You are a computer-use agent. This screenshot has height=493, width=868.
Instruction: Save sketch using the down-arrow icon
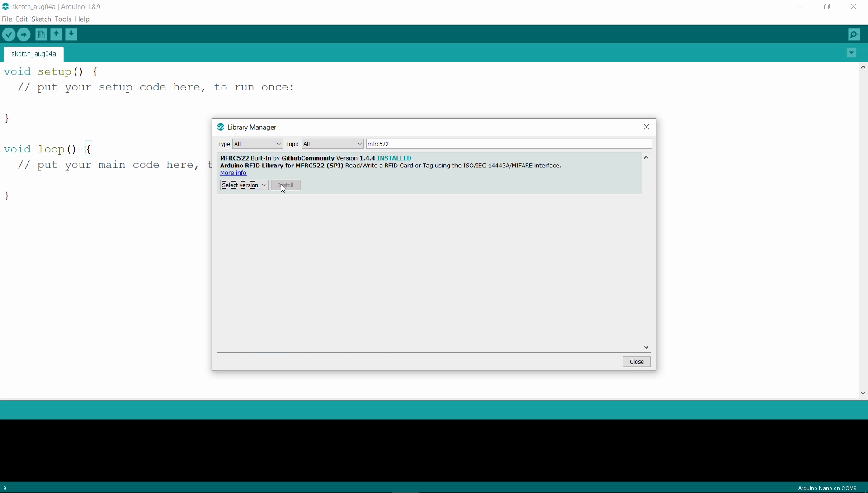pos(71,34)
